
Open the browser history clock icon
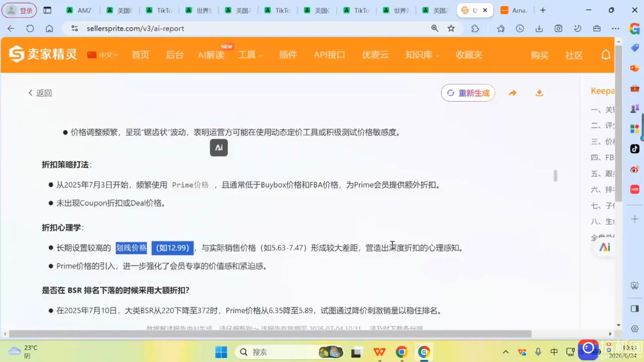point(520,28)
